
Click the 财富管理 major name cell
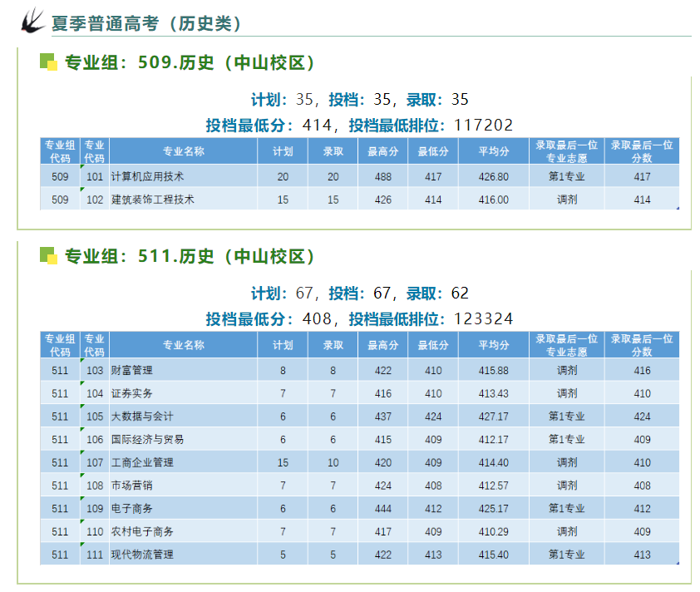coord(184,371)
